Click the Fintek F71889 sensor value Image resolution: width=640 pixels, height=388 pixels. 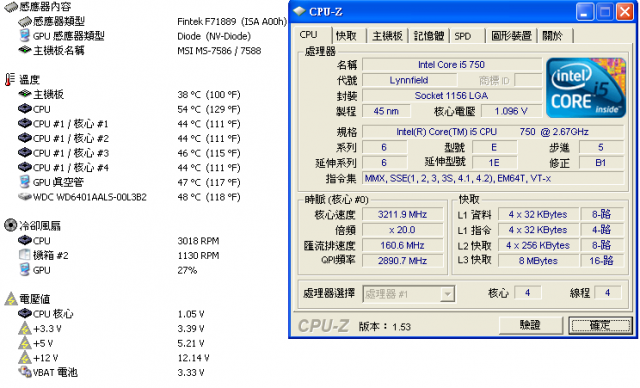pos(232,22)
